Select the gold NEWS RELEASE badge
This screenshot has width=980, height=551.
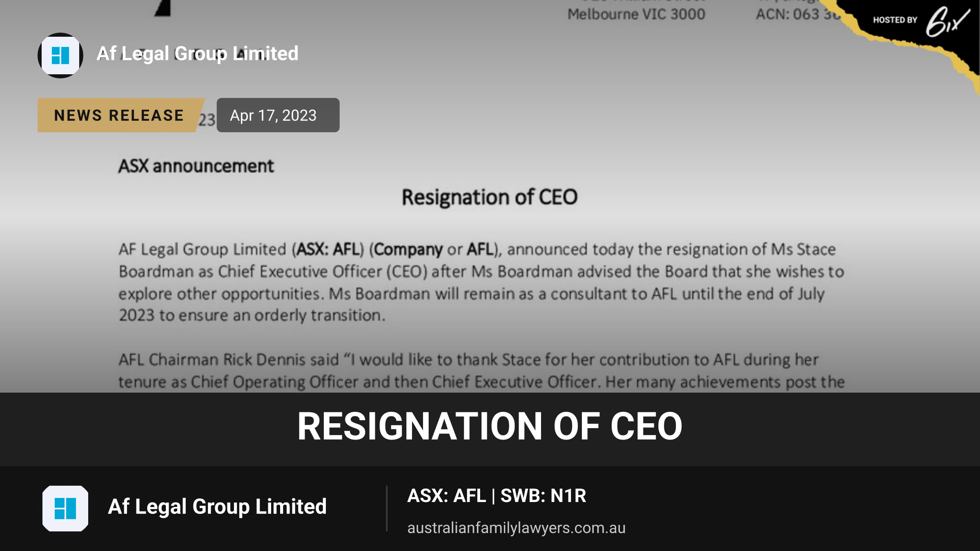pos(119,115)
